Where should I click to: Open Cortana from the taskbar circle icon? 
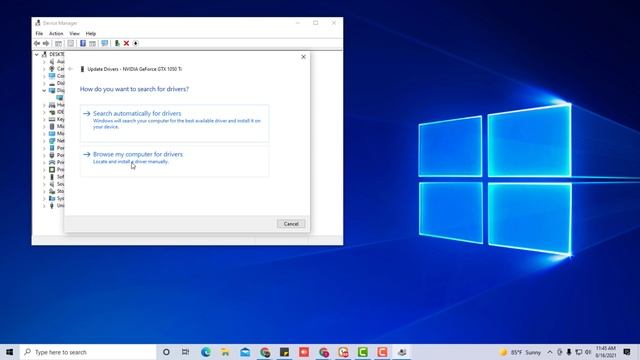166,352
